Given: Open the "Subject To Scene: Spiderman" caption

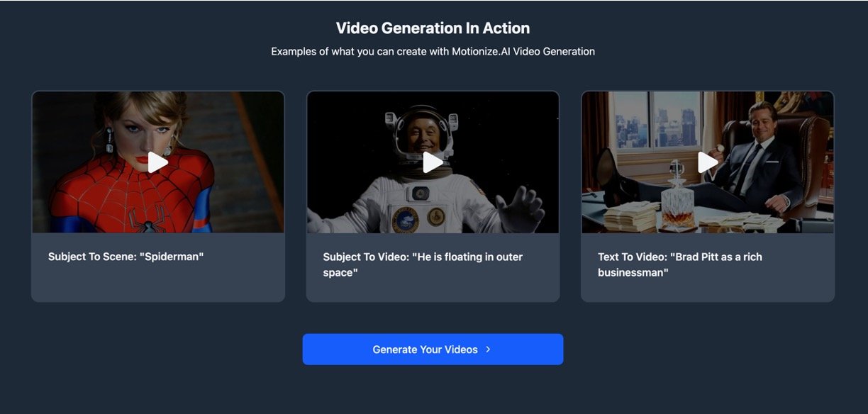Looking at the screenshot, I should 126,257.
